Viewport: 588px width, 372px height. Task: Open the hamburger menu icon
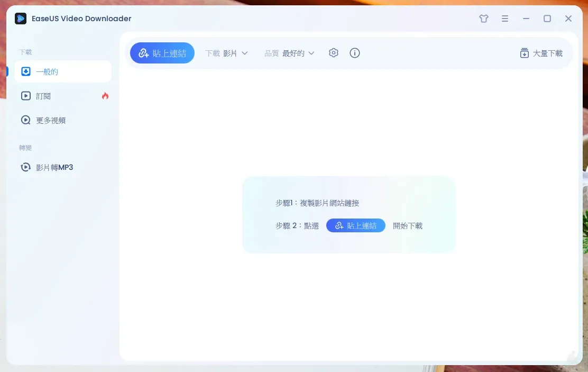click(505, 19)
